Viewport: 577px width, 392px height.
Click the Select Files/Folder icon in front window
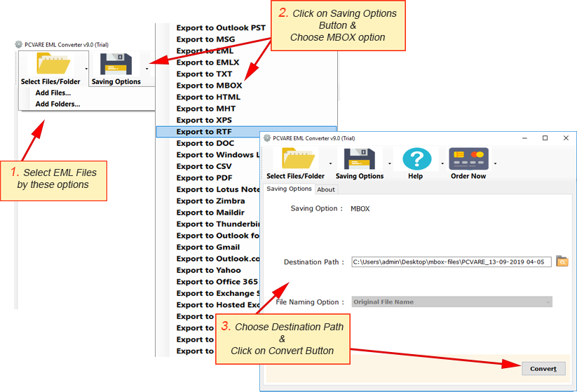[298, 158]
